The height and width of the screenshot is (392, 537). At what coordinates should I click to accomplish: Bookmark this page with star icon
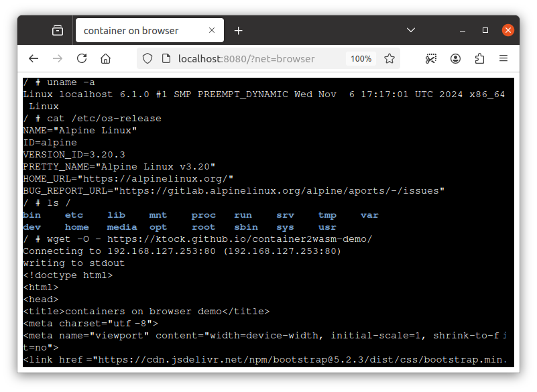pos(389,58)
